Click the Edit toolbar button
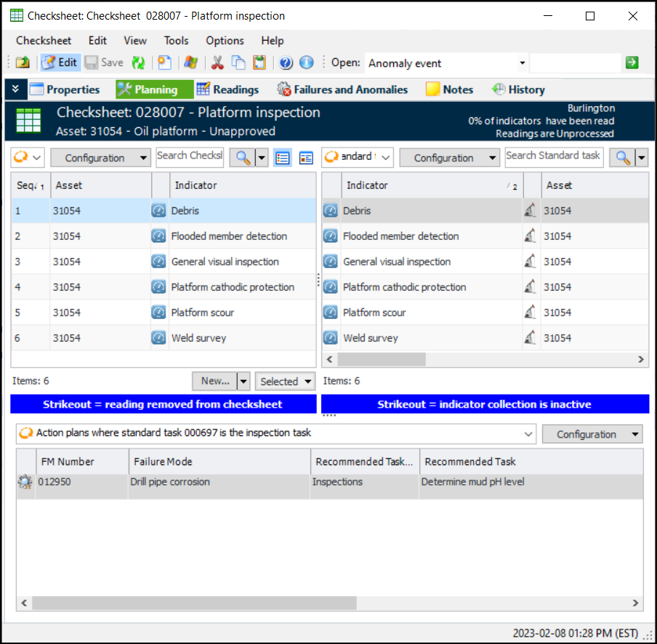The height and width of the screenshot is (644, 657). (60, 63)
